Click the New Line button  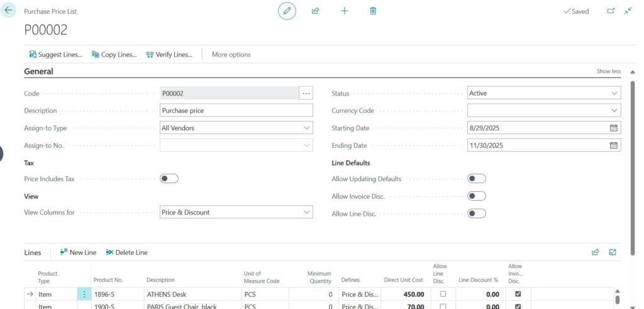(x=78, y=252)
